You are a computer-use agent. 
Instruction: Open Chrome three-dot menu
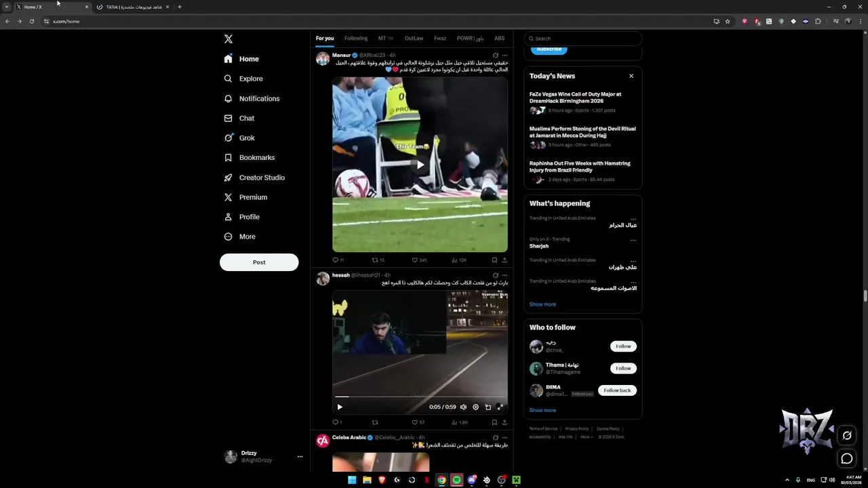click(x=859, y=21)
